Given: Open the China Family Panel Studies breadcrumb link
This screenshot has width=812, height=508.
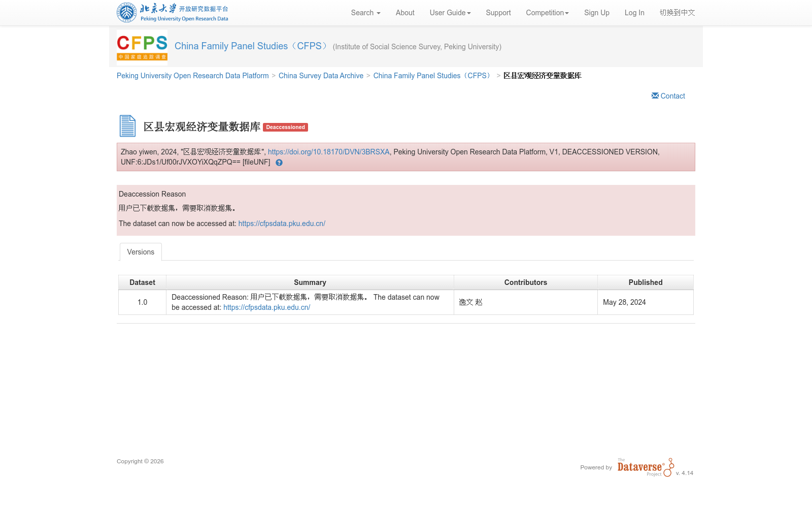Looking at the screenshot, I should (433, 76).
